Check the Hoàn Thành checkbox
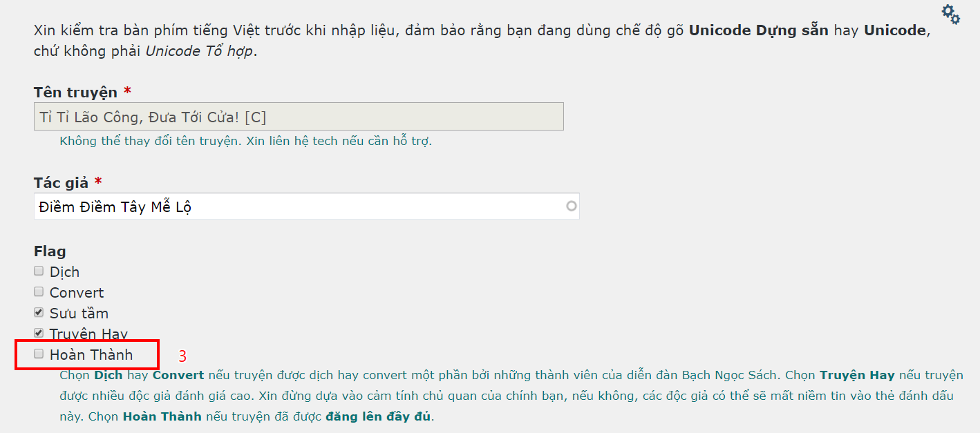Image resolution: width=980 pixels, height=433 pixels. coord(39,354)
